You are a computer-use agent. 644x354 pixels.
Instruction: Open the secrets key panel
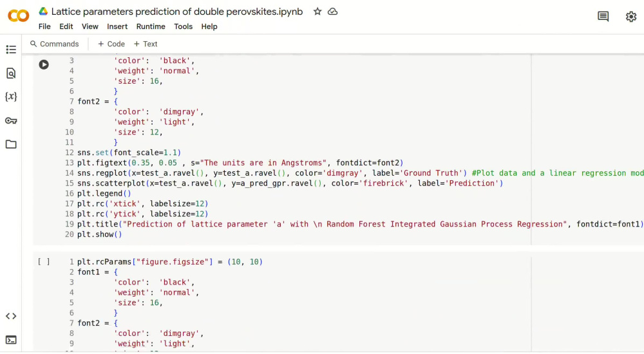tap(11, 121)
